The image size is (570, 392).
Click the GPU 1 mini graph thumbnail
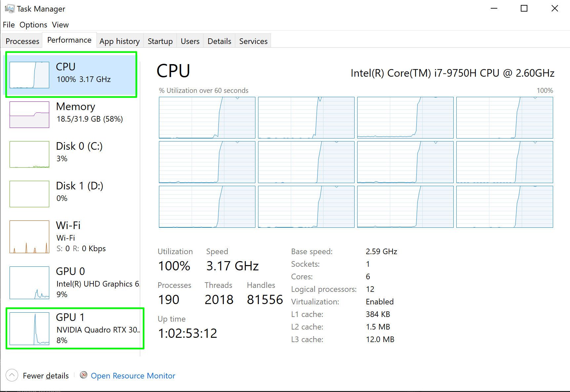[29, 329]
